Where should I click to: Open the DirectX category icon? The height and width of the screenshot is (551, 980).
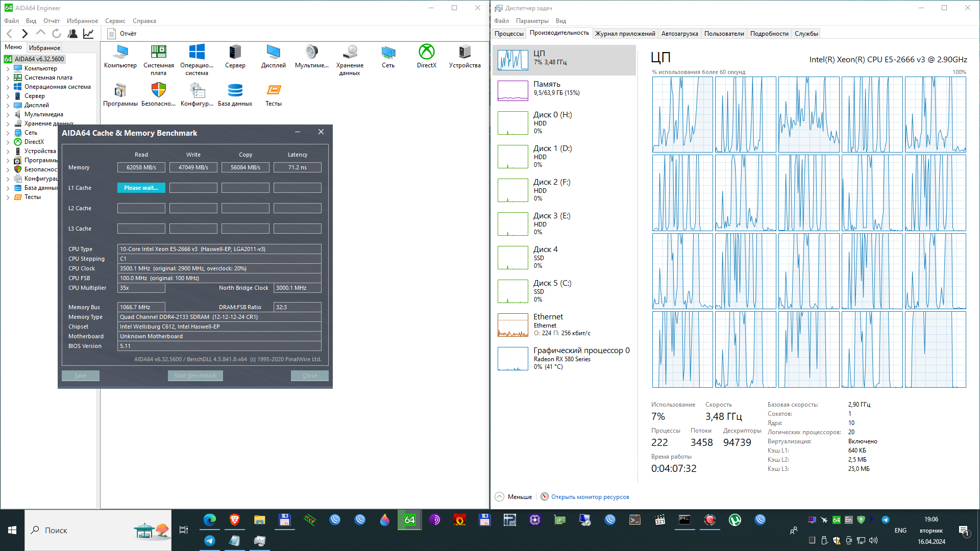point(426,56)
